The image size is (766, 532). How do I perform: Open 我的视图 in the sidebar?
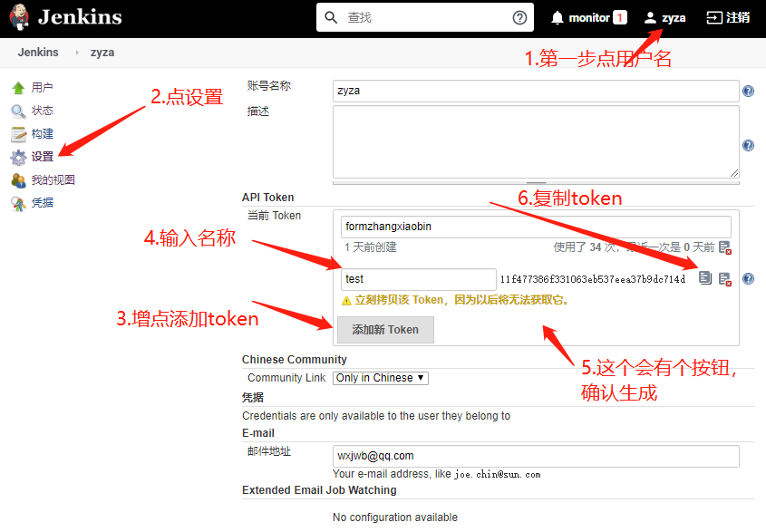coord(53,180)
